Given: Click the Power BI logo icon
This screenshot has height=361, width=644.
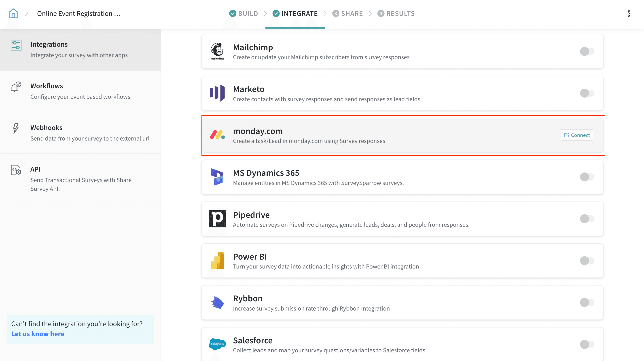Looking at the screenshot, I should (x=217, y=260).
